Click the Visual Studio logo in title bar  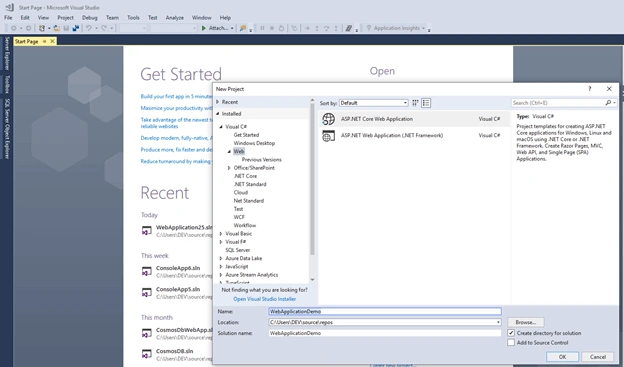tap(10, 7)
